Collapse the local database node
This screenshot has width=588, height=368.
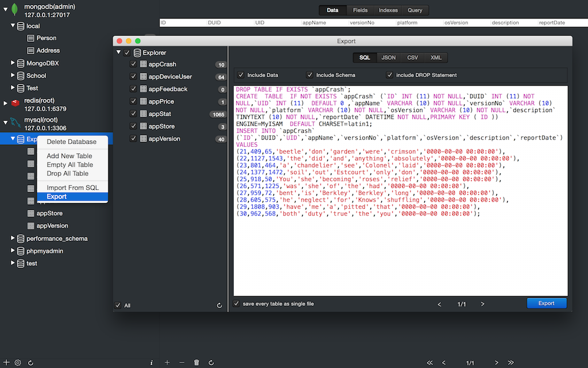13,26
